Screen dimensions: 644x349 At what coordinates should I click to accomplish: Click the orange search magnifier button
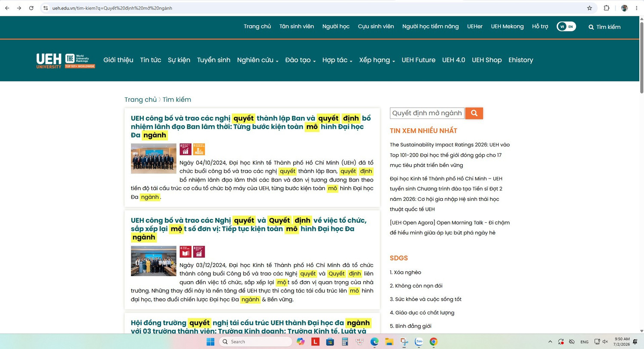[x=474, y=113]
